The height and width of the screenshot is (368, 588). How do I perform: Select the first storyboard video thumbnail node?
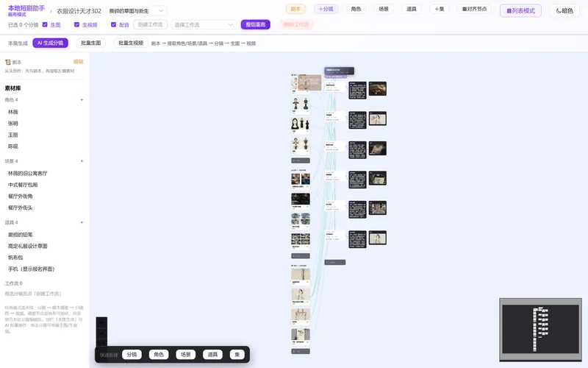[378, 88]
